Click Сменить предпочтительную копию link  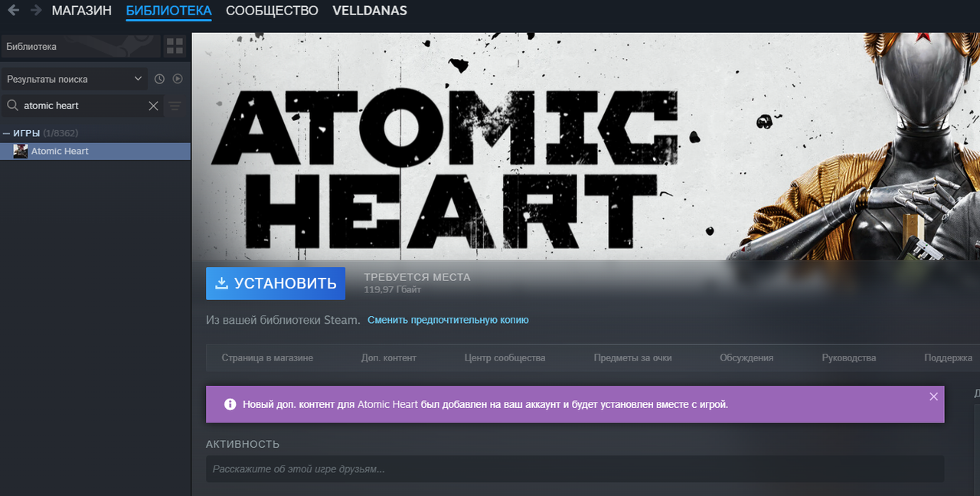point(448,320)
